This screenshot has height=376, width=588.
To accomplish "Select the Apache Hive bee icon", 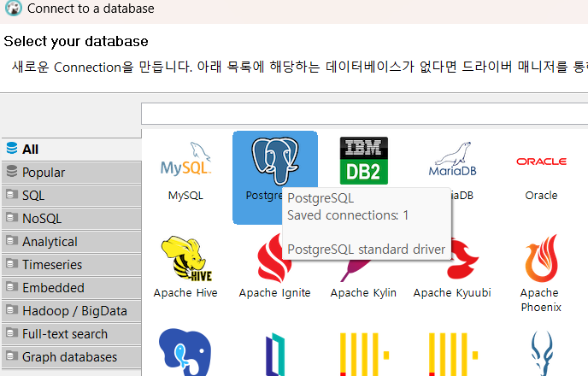I will pyautogui.click(x=186, y=259).
